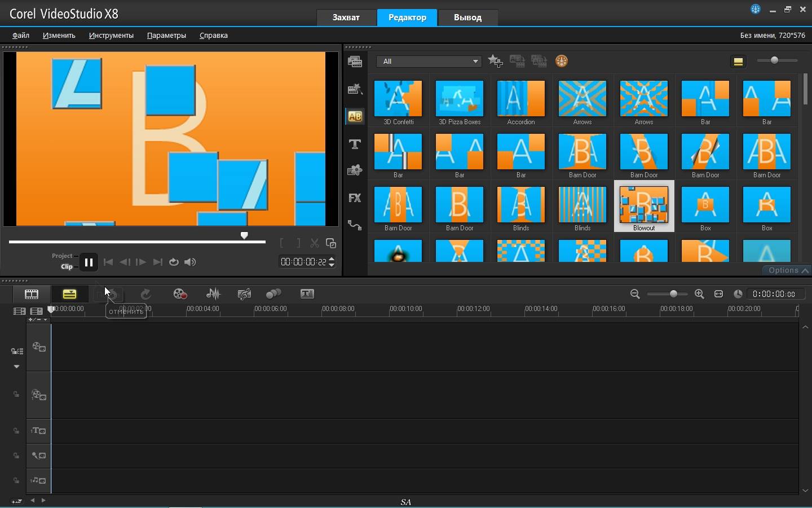Open the Title library (T) icon

pyautogui.click(x=355, y=144)
